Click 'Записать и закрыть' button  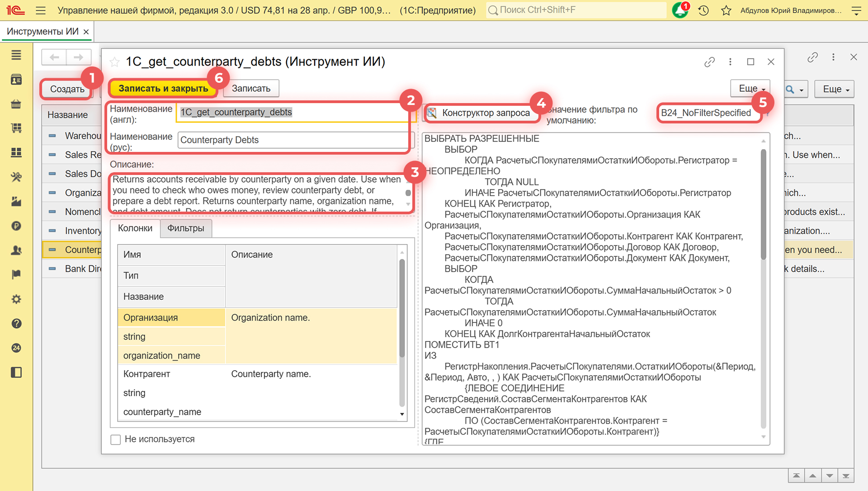[x=163, y=89]
